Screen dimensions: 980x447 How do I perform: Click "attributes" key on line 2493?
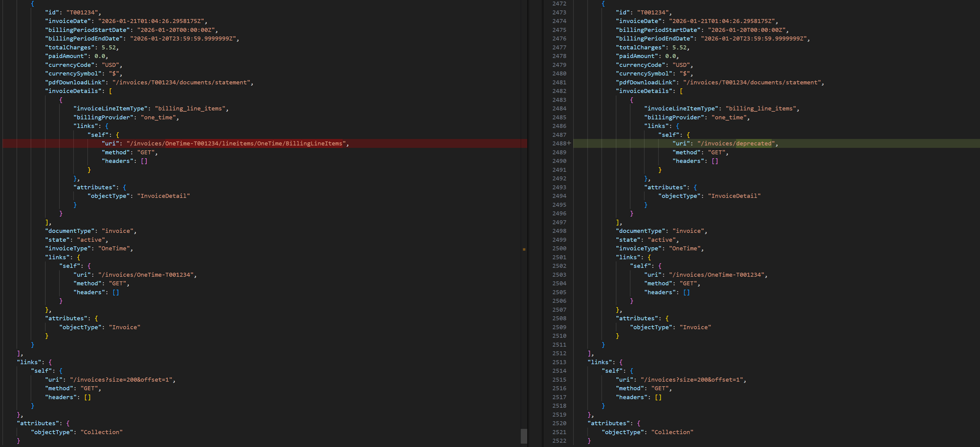[x=665, y=187]
